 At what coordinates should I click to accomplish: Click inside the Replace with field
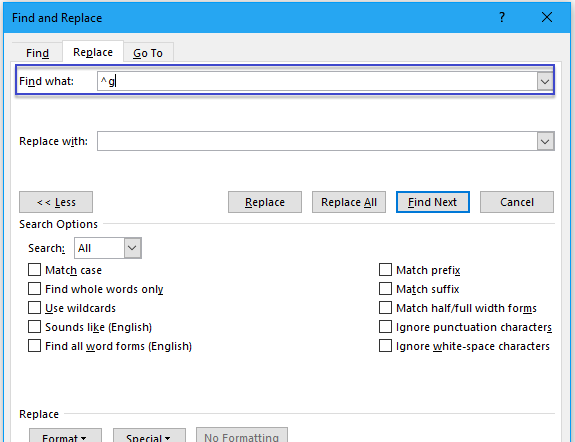(x=317, y=141)
